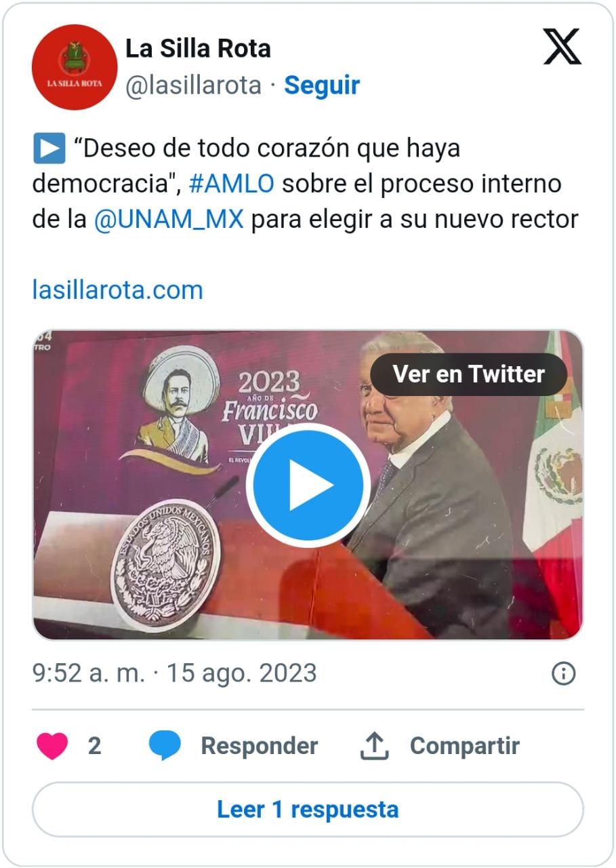Click Leer 1 respuesta button

(308, 809)
